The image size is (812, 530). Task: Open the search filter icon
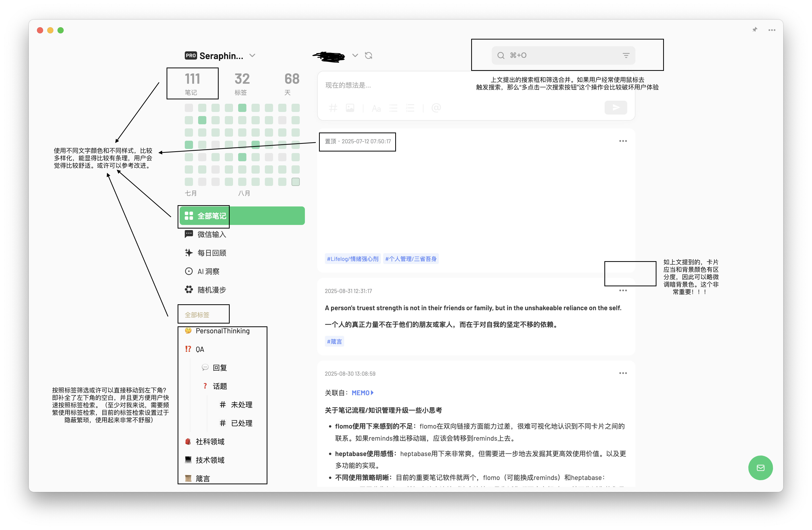tap(626, 55)
